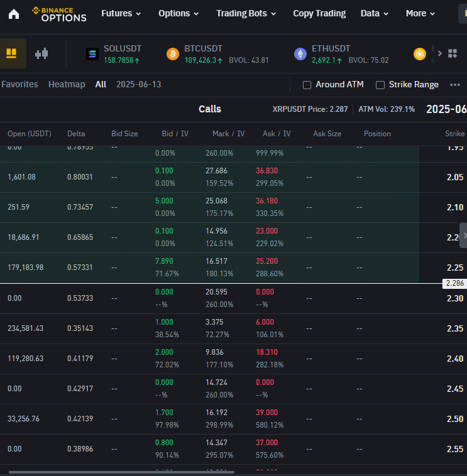Click the open interest value 18,686.91
Viewport: 467px width, 476px height.
point(23,237)
